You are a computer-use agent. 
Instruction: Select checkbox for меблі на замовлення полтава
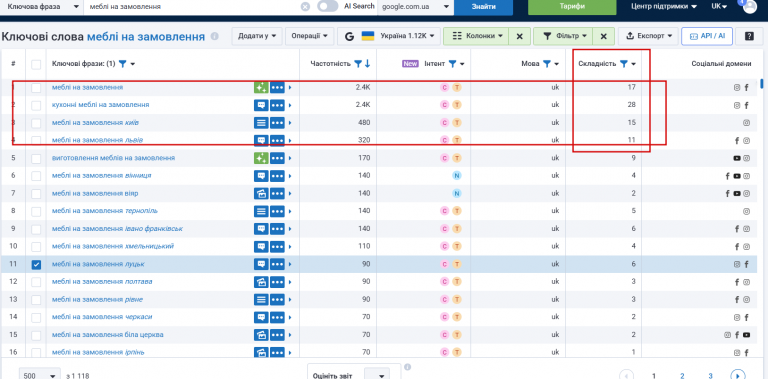tap(36, 282)
